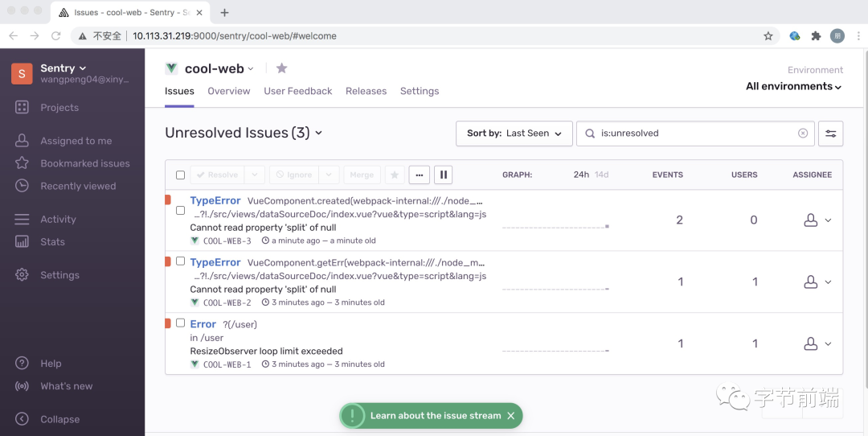
Task: Open Assigned to me person icon
Action: (22, 141)
